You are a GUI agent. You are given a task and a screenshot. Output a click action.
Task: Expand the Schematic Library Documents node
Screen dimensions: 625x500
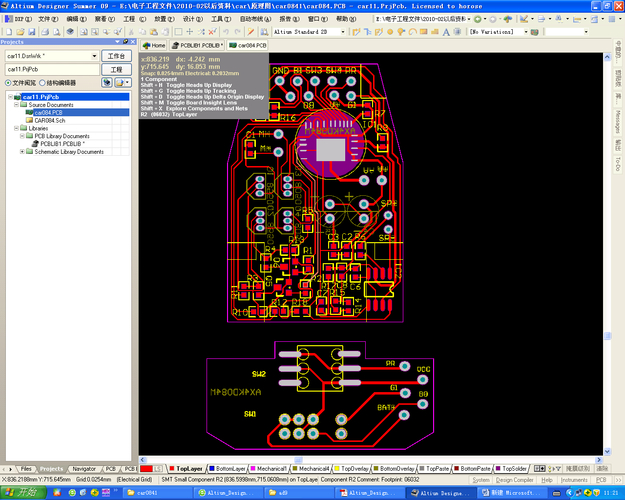(x=23, y=152)
